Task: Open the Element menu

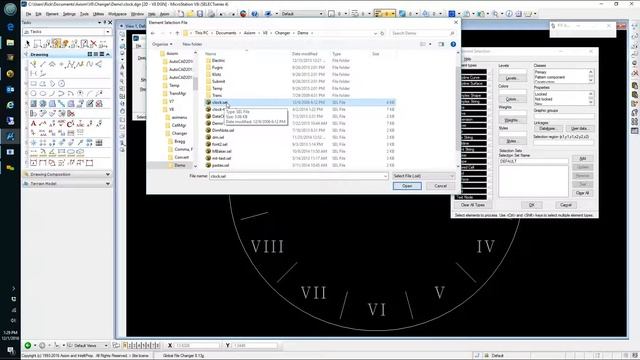Action: [x=52, y=14]
